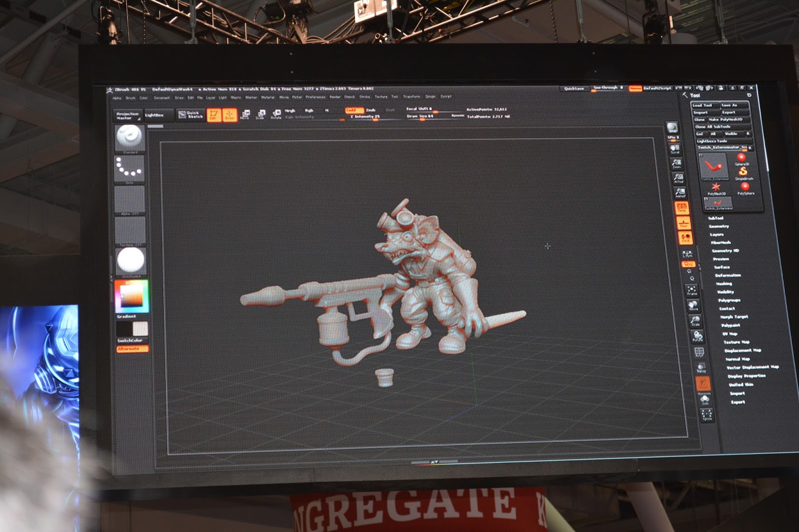Image resolution: width=799 pixels, height=532 pixels.
Task: Click the Load Tool button
Action: pyautogui.click(x=705, y=105)
